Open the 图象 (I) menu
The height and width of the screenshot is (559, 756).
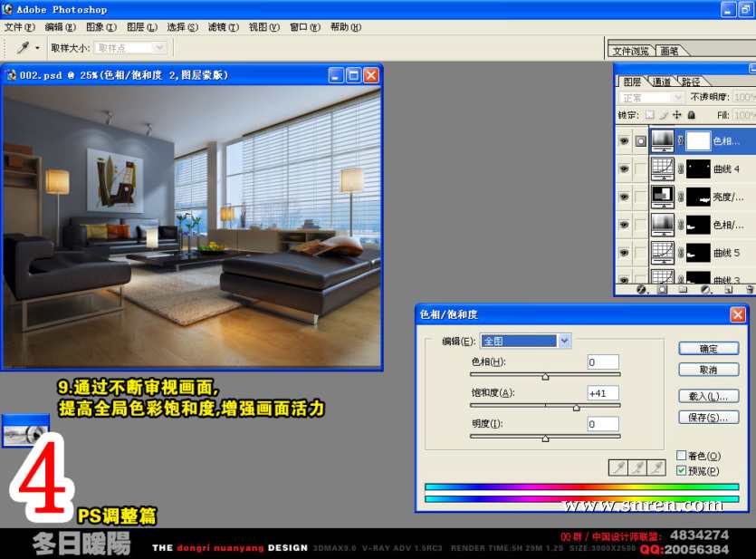[x=101, y=27]
